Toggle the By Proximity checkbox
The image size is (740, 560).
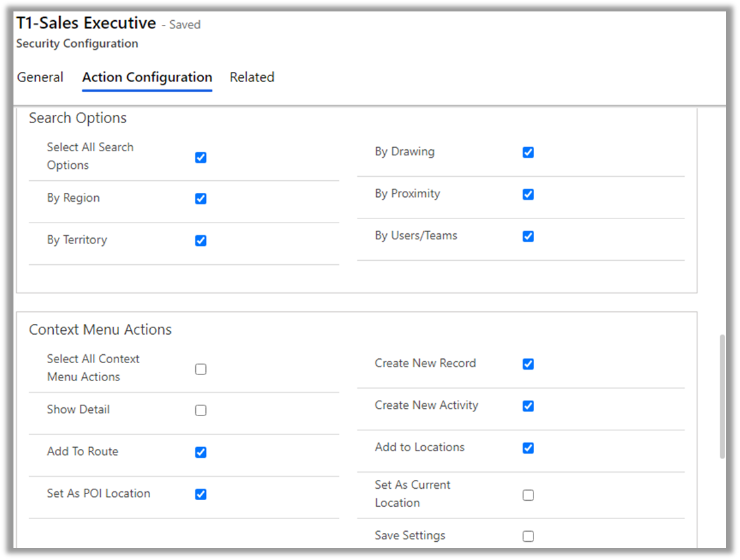(x=528, y=194)
